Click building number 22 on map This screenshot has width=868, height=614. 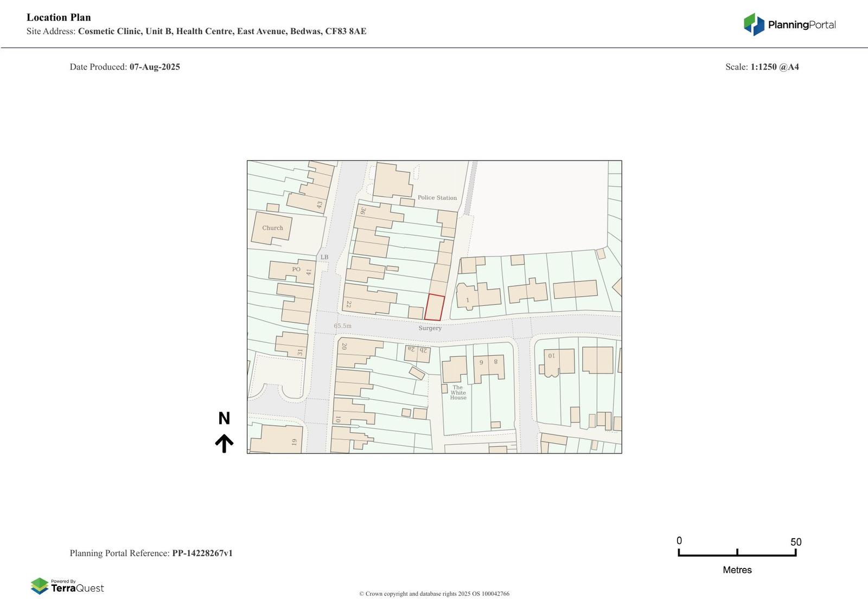[349, 304]
